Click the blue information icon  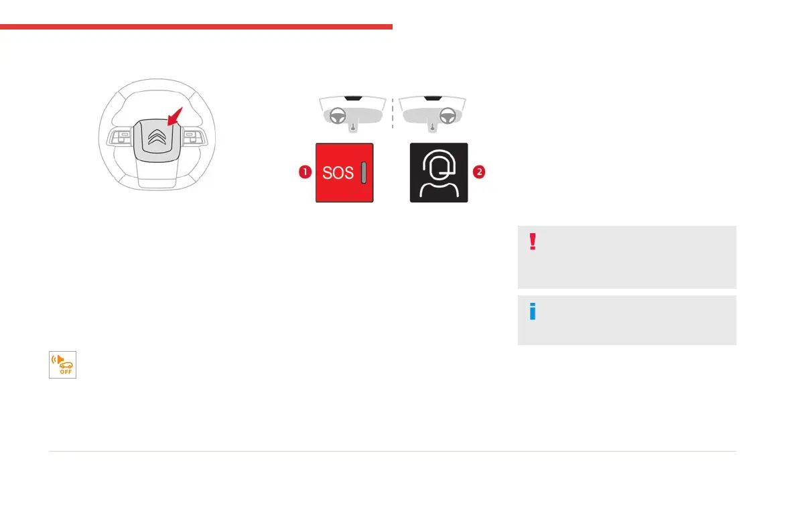[533, 312]
